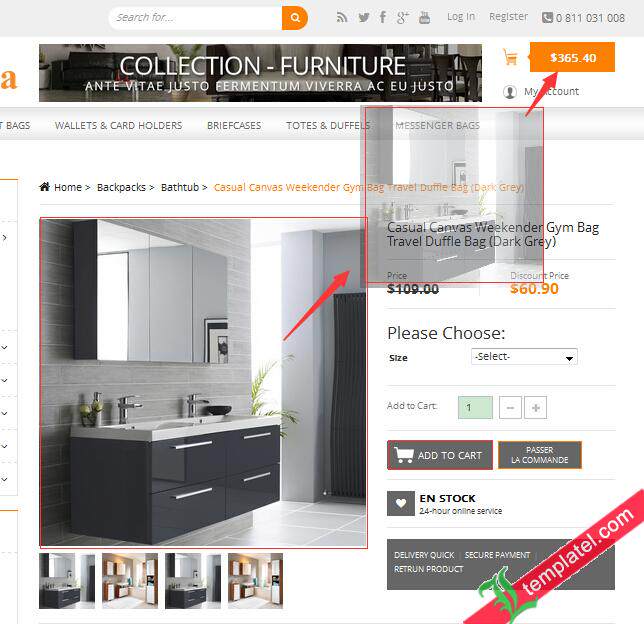Open the Size select dropdown

click(524, 357)
